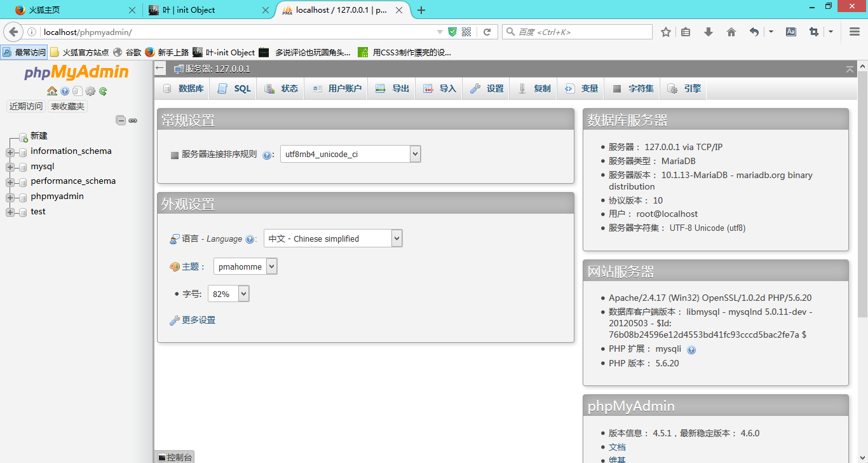Click help icon beside Language label
The image size is (868, 463).
[250, 239]
